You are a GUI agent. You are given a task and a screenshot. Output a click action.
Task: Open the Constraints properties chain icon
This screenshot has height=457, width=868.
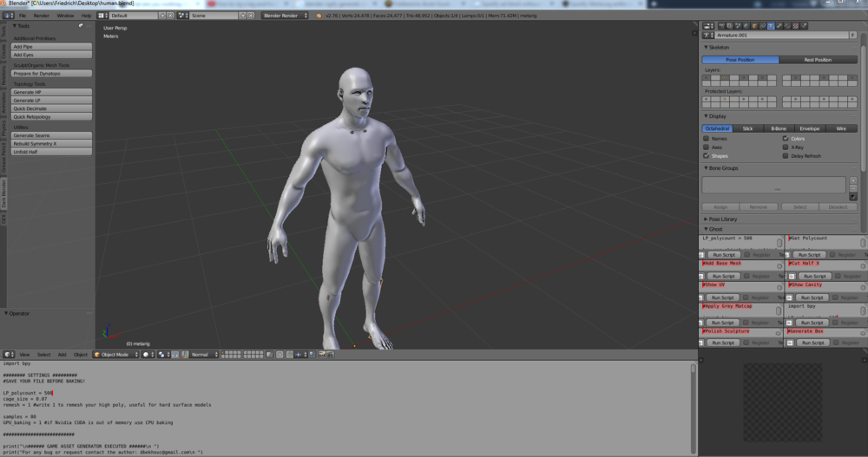coord(762,26)
